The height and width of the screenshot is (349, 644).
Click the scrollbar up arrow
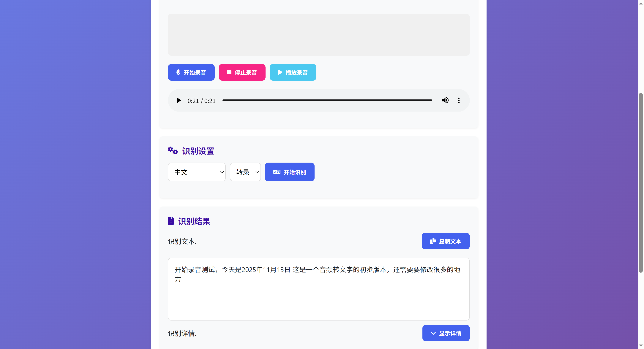click(x=640, y=3)
